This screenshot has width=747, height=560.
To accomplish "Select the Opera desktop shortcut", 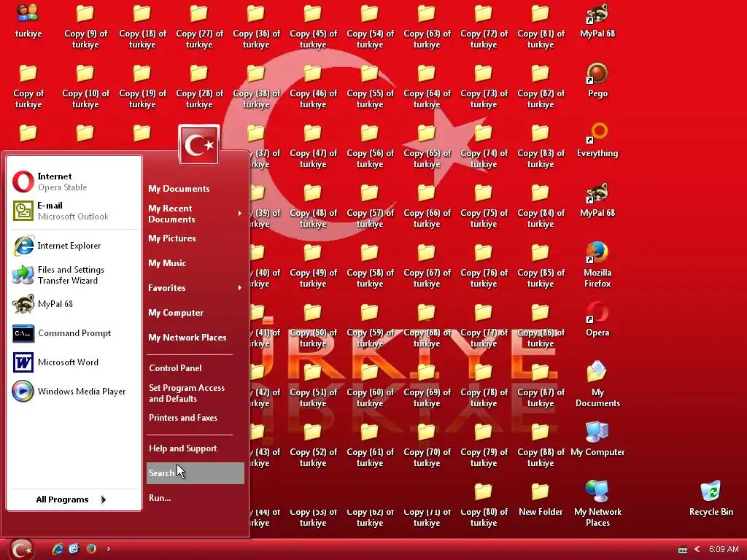I will (597, 319).
